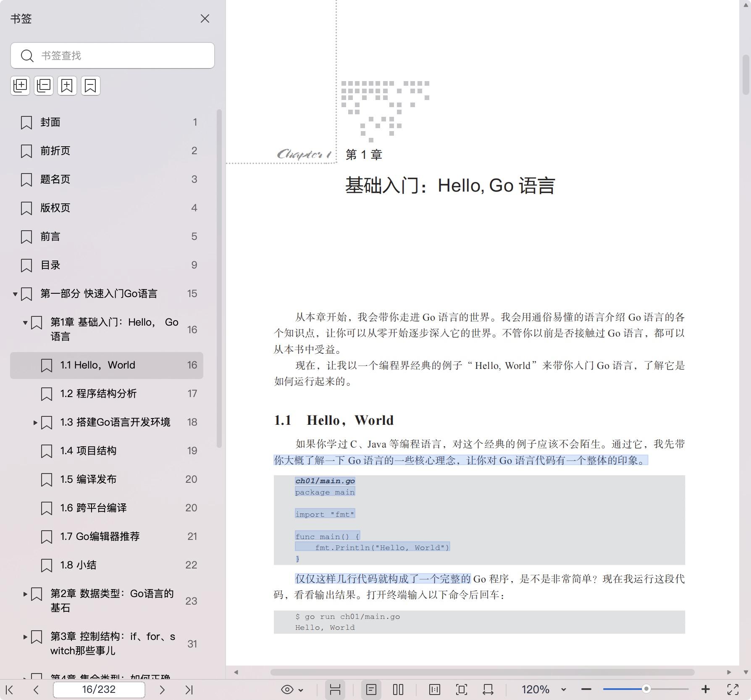
Task: Toggle continuous scrolling mode
Action: [x=335, y=689]
